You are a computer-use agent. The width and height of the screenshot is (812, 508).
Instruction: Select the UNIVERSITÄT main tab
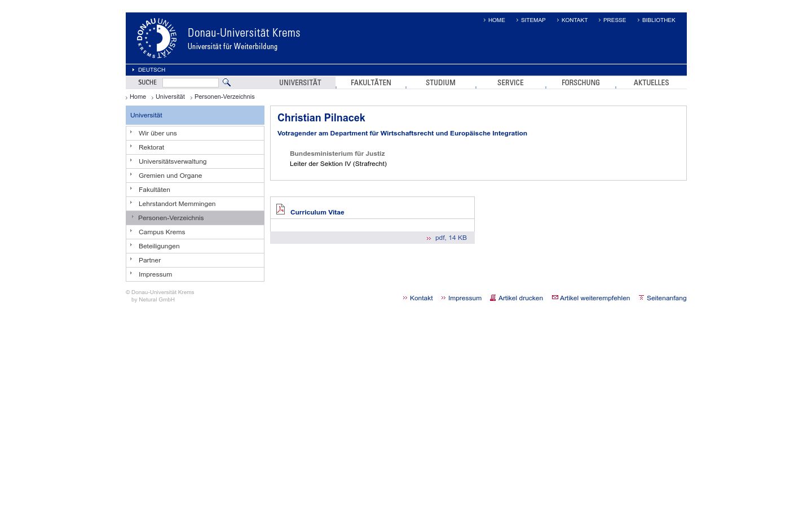pyautogui.click(x=300, y=82)
